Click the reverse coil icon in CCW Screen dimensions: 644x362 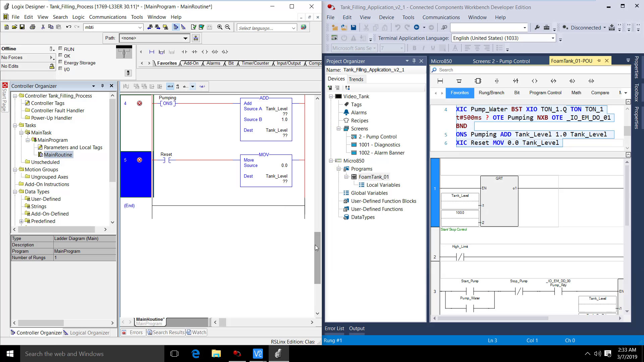553,81
